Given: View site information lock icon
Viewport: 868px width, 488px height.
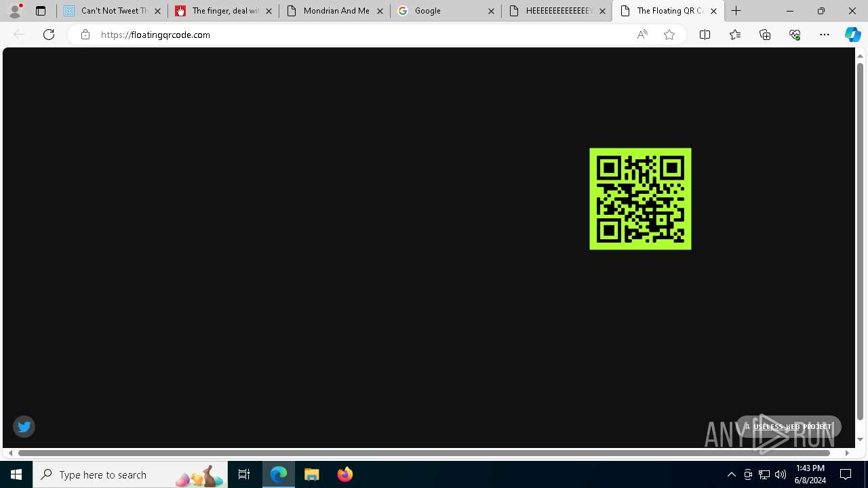Looking at the screenshot, I should [x=85, y=35].
